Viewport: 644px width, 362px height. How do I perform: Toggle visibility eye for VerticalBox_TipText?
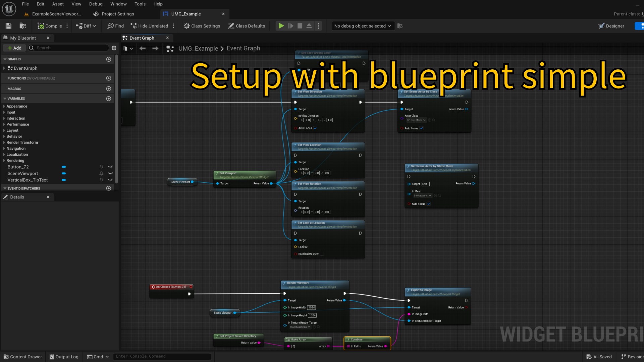pos(110,180)
